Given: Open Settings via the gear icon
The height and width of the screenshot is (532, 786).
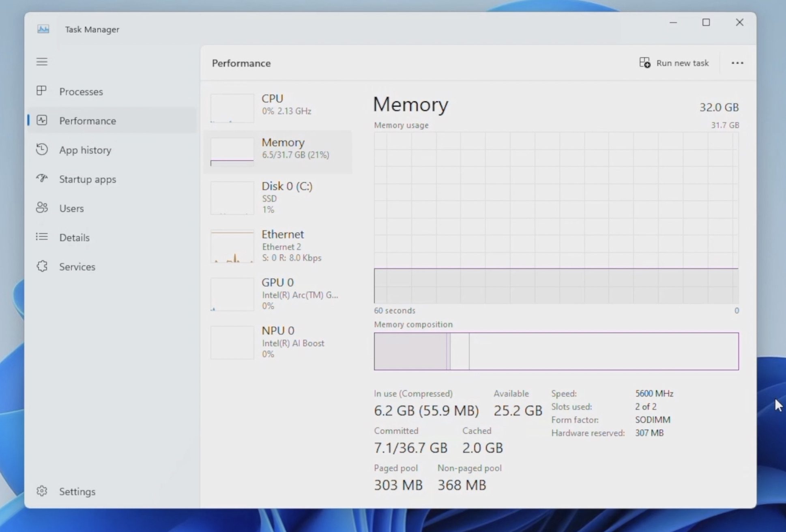Looking at the screenshot, I should point(42,491).
